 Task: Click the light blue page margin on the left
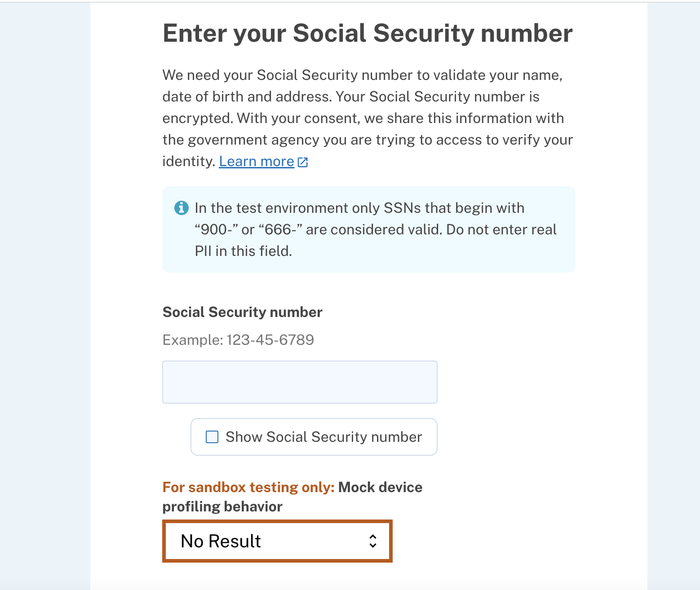tap(45, 292)
